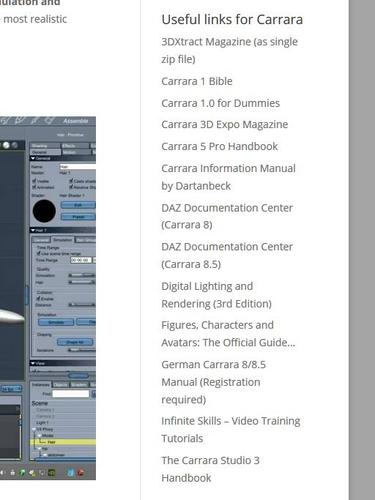Visit the German Carrara 8/8.5 Manual link
This screenshot has height=500, width=375.
(213, 382)
